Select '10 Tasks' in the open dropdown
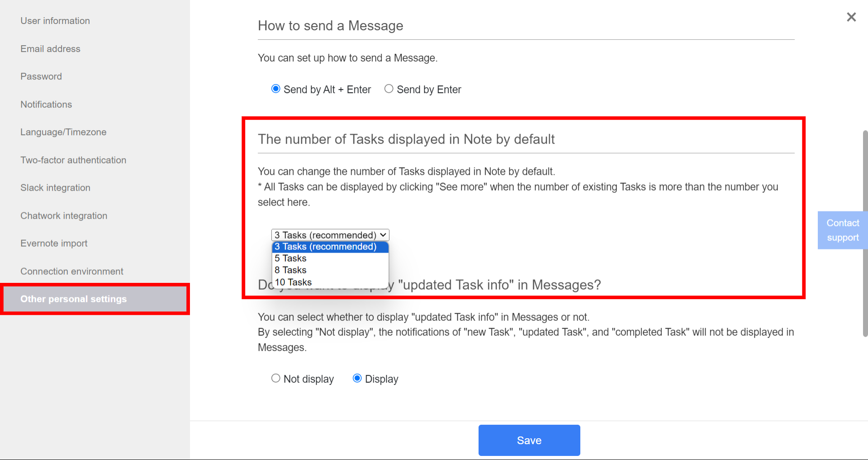Screen dimensions: 868x460 pyautogui.click(x=293, y=282)
